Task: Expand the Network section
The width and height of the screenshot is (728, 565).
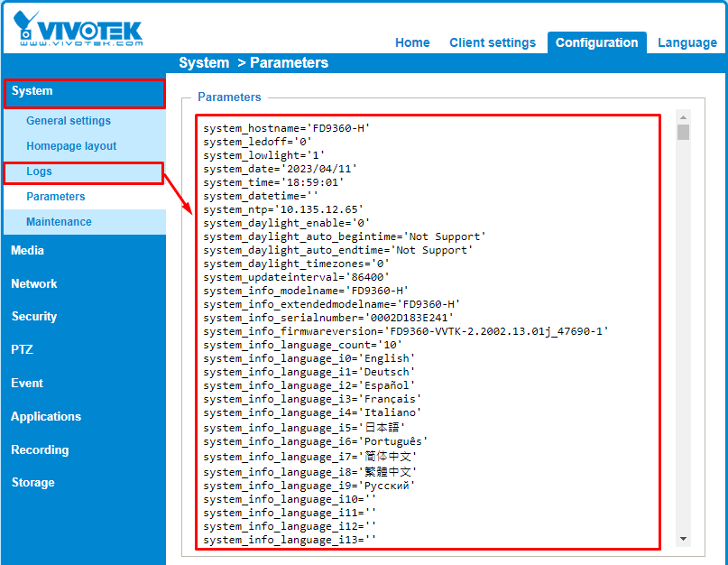Action: pyautogui.click(x=34, y=284)
